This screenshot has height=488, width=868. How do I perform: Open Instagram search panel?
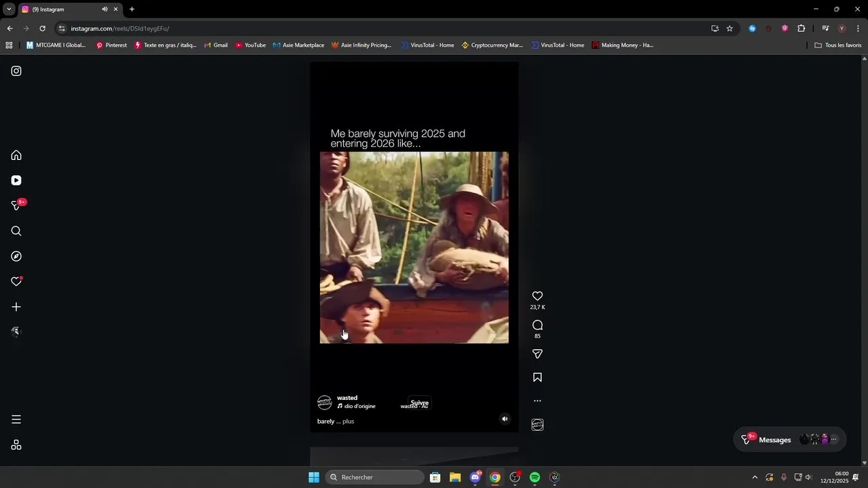pos(16,231)
